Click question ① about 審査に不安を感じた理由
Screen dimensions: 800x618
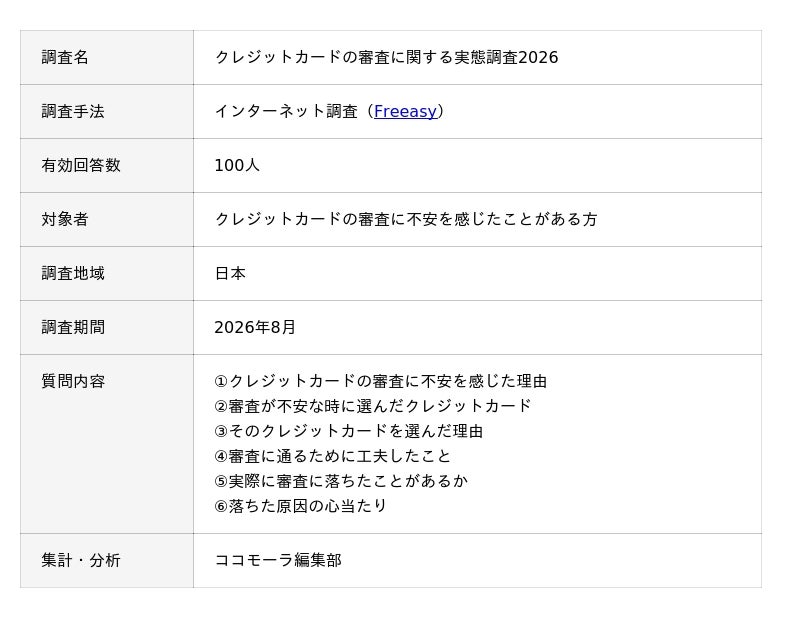(381, 381)
